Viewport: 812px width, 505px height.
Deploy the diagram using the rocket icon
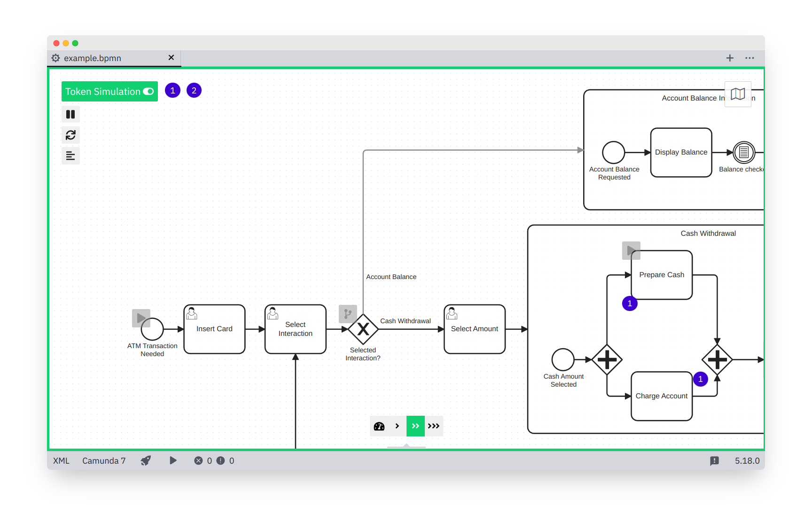click(145, 460)
